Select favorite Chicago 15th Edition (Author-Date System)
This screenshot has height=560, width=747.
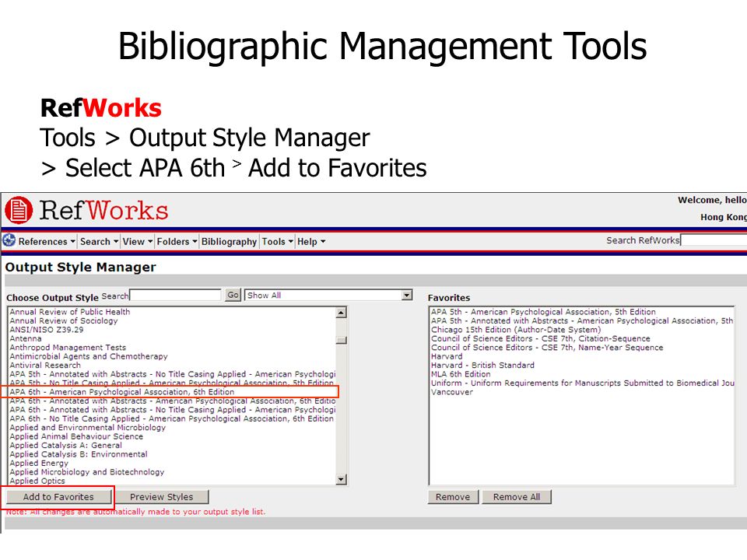click(x=516, y=330)
